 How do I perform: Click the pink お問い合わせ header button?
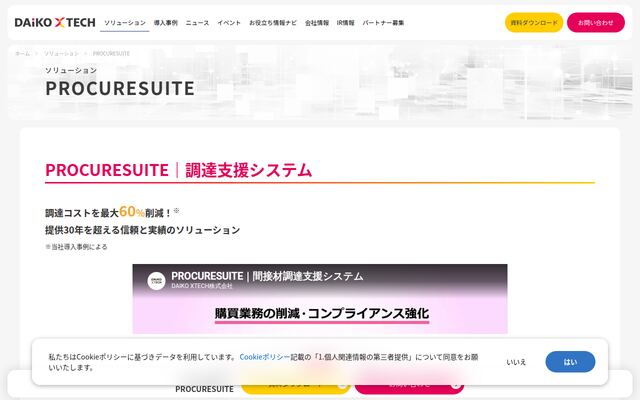click(x=596, y=22)
